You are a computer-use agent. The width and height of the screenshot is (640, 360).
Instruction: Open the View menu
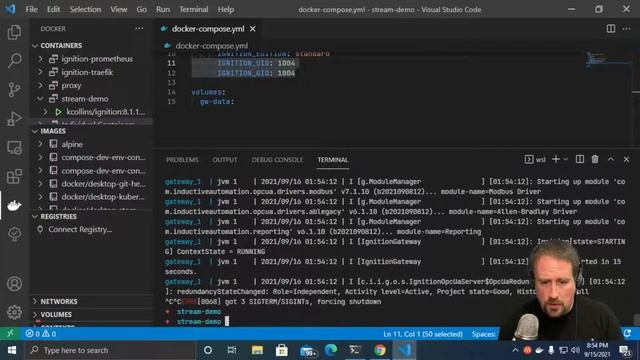(x=118, y=9)
